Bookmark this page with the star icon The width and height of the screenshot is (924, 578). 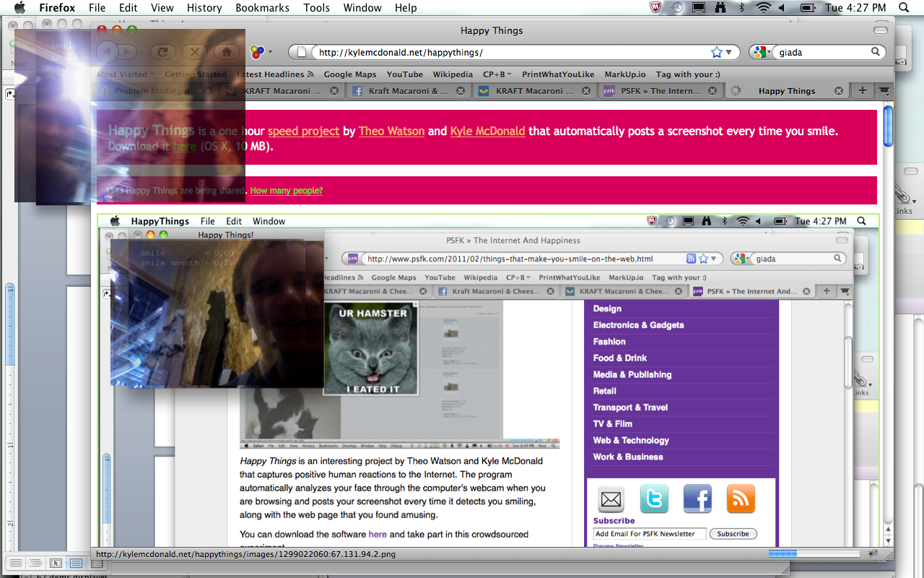pyautogui.click(x=716, y=52)
